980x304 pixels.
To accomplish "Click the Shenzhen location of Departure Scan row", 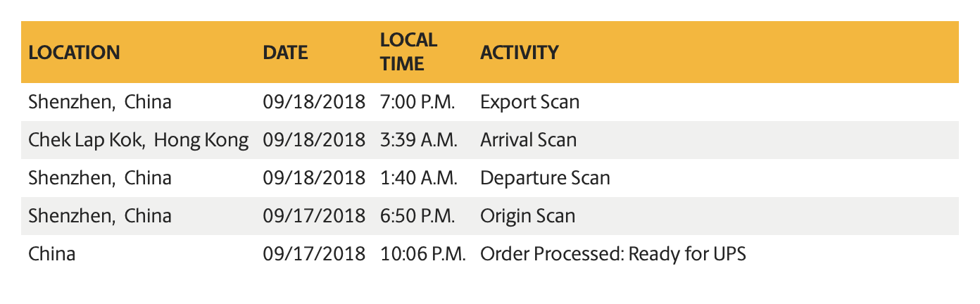I will tap(99, 177).
